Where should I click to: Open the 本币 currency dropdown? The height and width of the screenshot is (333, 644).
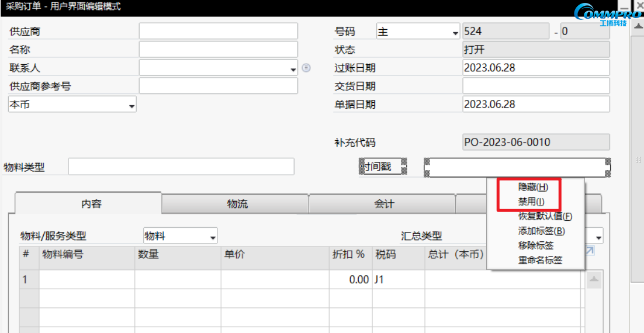[x=132, y=106]
